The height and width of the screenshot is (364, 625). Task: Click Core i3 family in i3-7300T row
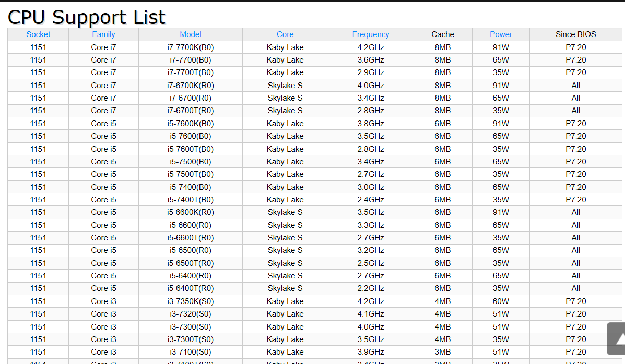[x=103, y=339]
